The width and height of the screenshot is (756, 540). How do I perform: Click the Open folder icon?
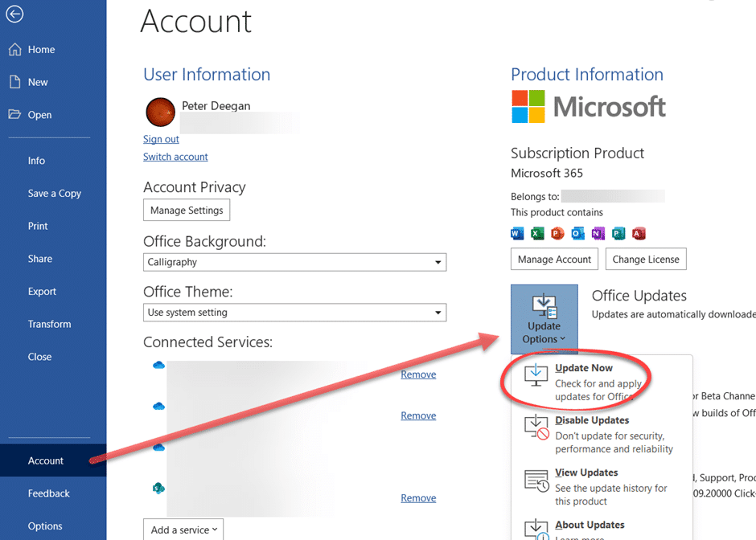(14, 115)
